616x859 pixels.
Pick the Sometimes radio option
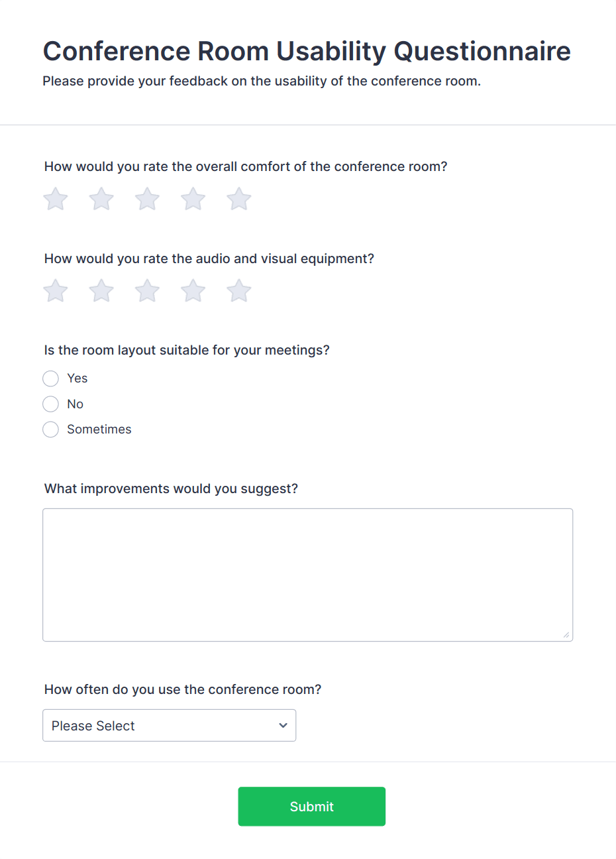pos(51,429)
